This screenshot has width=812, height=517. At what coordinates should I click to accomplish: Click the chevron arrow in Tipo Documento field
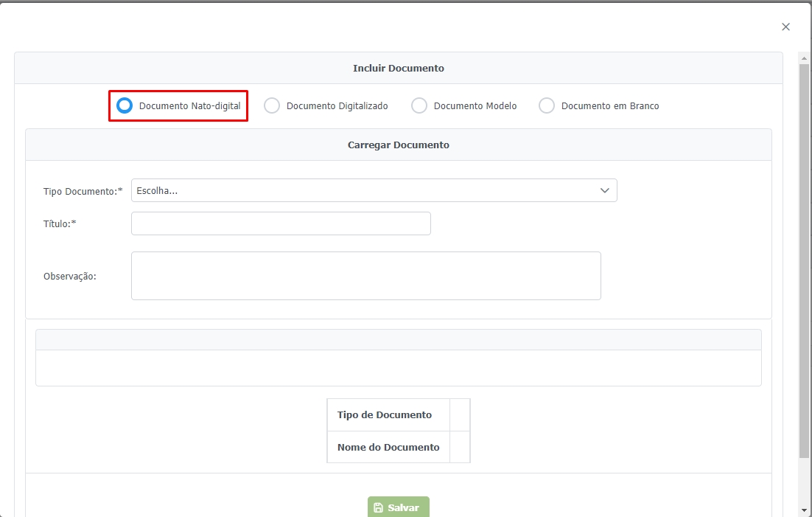[x=605, y=190]
